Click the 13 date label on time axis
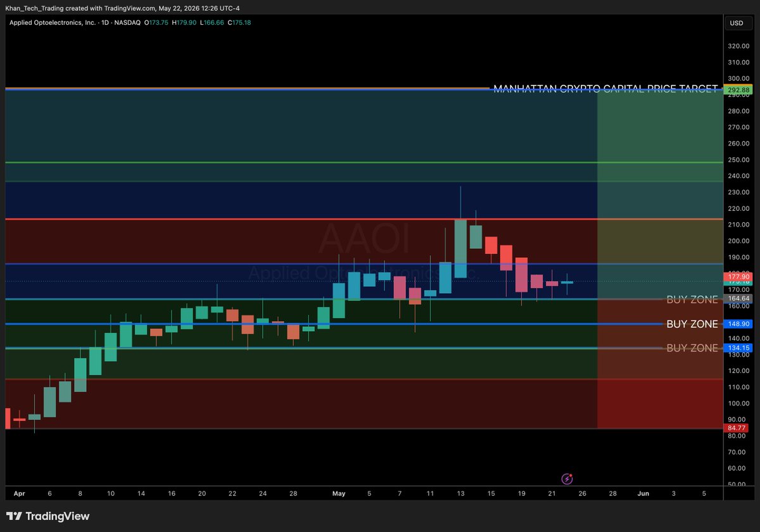This screenshot has height=532, width=760. tap(460, 493)
